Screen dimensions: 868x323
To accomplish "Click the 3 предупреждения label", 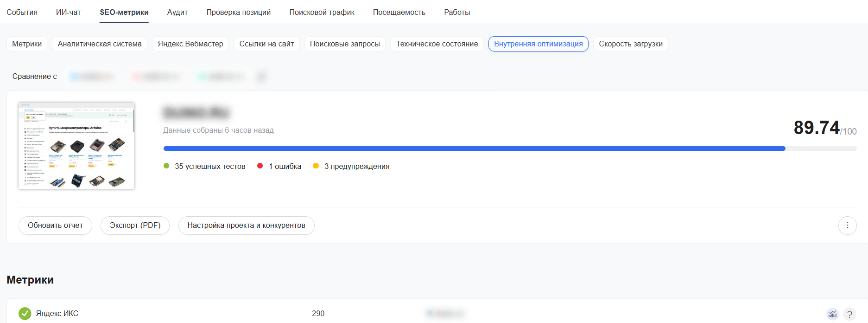I will click(x=357, y=166).
